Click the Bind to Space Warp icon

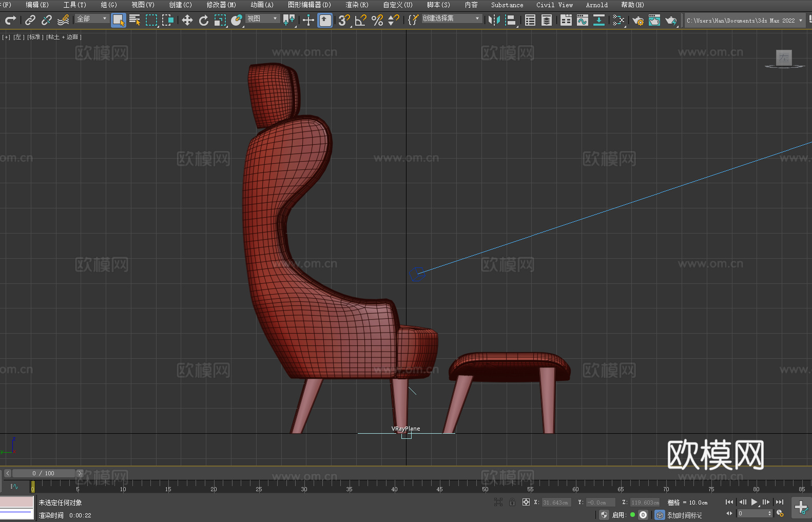(x=63, y=20)
